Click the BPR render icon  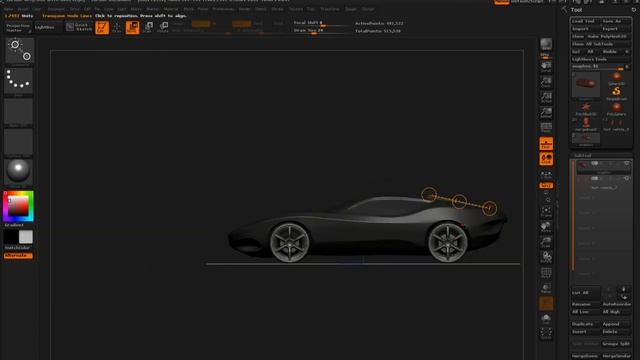click(546, 44)
